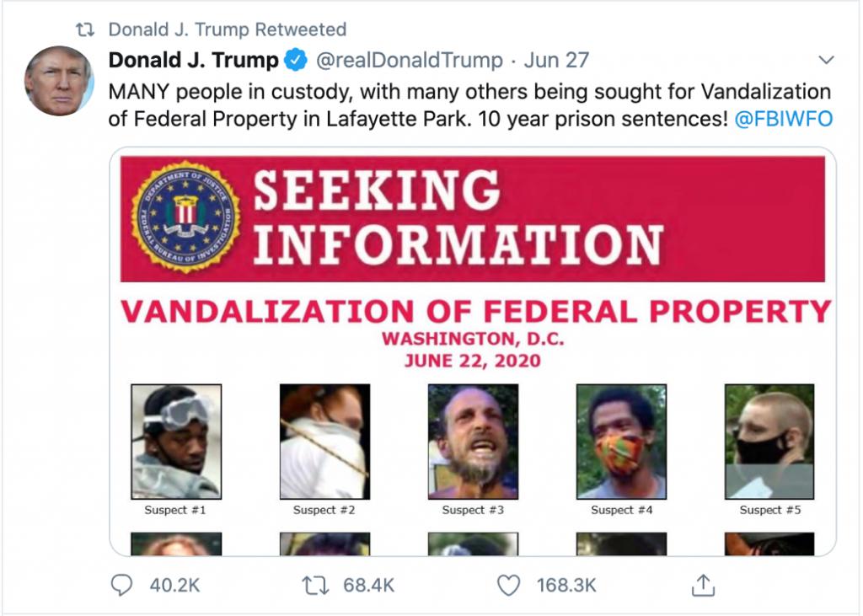Click the Jun 27 tweet timestamp
Image resolution: width=863 pixels, height=616 pixels.
[x=556, y=60]
